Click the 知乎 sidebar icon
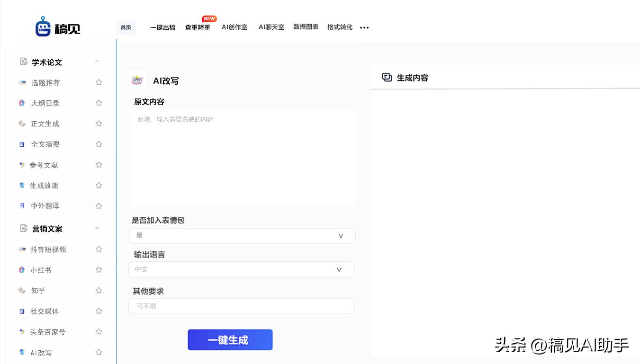Screen dimensions: 640x364 click(22, 290)
